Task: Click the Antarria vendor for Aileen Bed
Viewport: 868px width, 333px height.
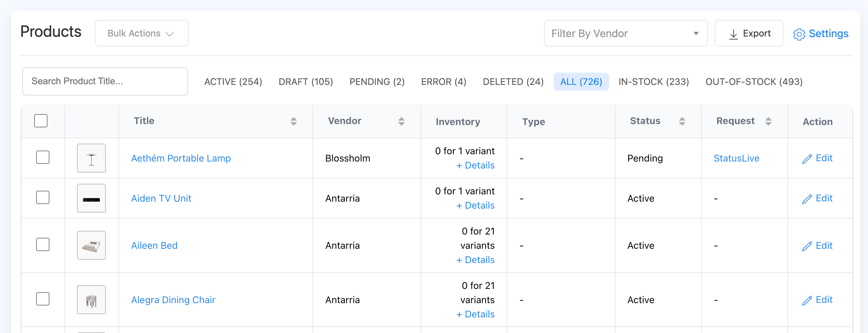Action: pos(342,245)
